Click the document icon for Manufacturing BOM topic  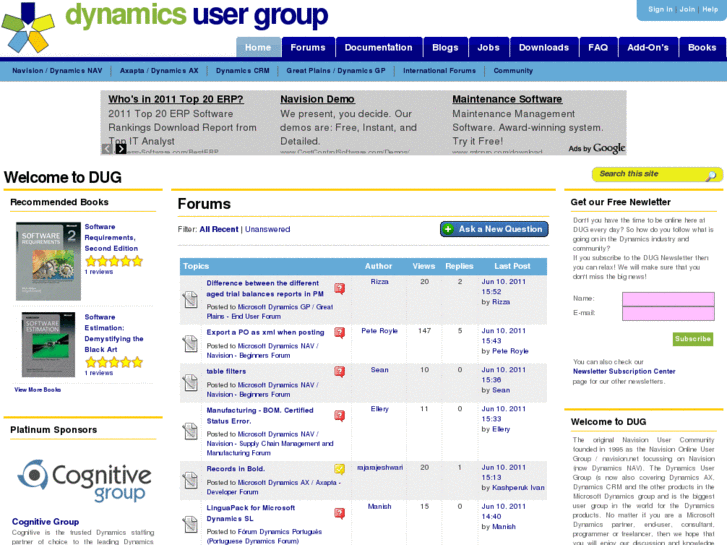click(x=191, y=431)
